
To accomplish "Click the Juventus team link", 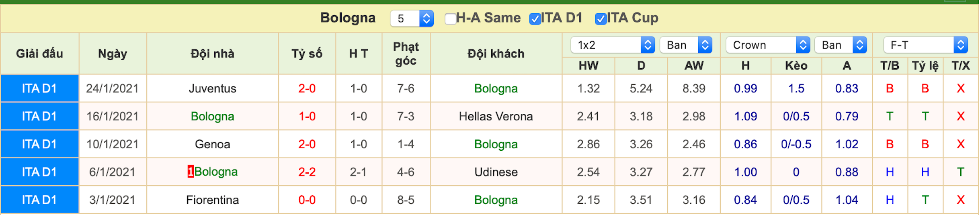I will (x=212, y=88).
